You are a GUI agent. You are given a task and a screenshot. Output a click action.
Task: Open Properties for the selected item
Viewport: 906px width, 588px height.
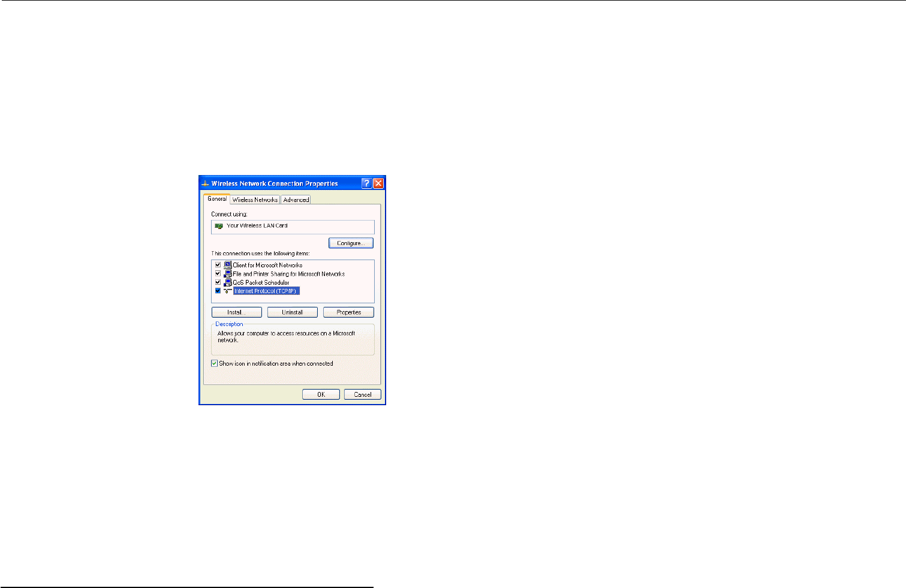(x=348, y=312)
